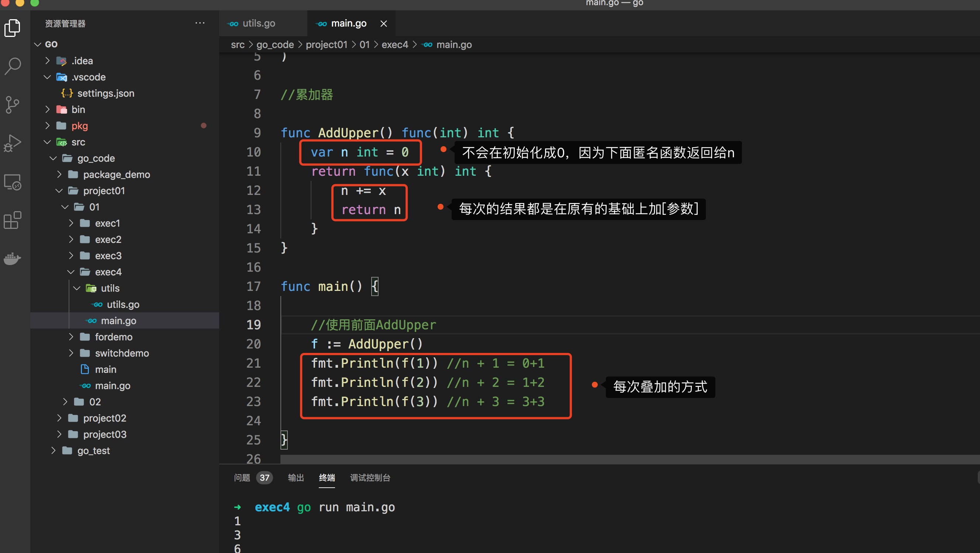Collapse the utils folder in exec4
Screen dimensions: 980x553
[x=110, y=288]
